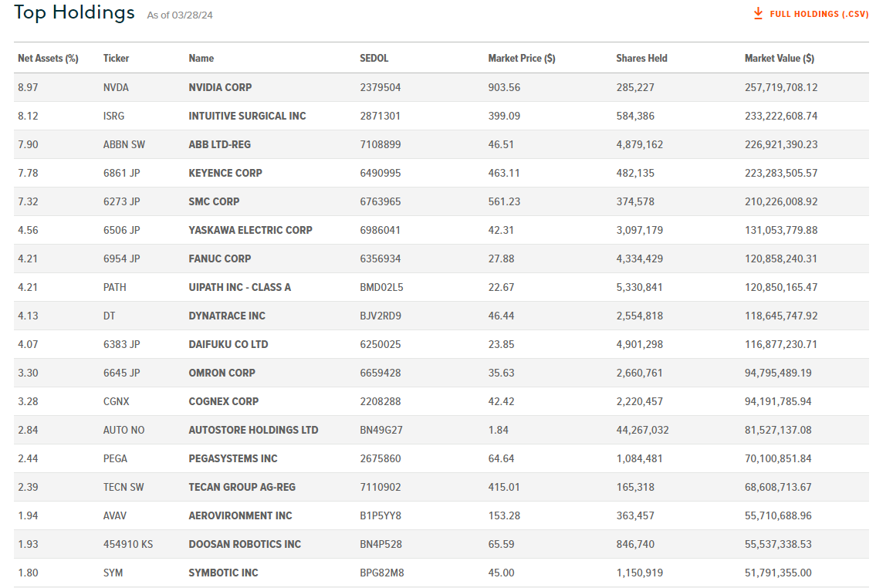Screen dimensions: 893x588
Task: Click the Ticker column header
Action: pos(117,58)
